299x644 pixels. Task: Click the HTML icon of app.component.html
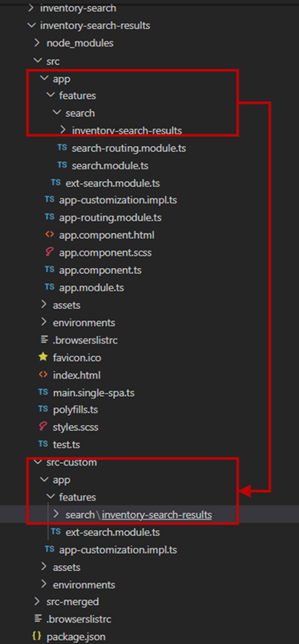click(49, 235)
